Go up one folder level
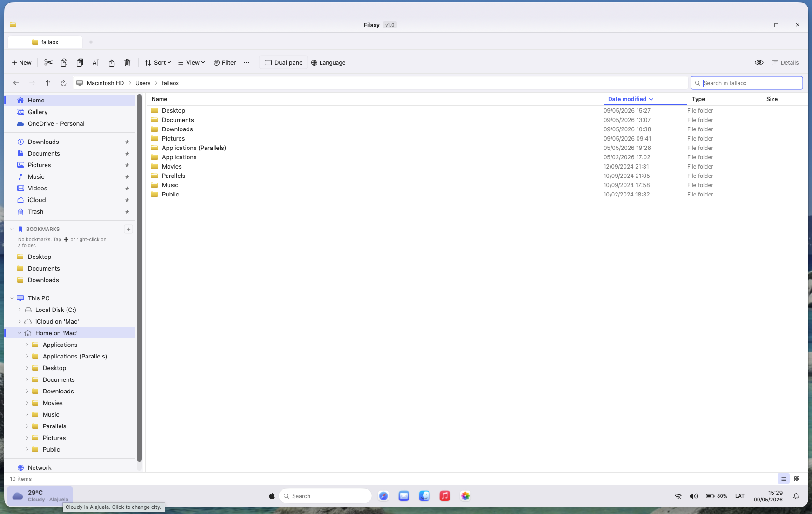The width and height of the screenshot is (812, 514). (x=48, y=83)
